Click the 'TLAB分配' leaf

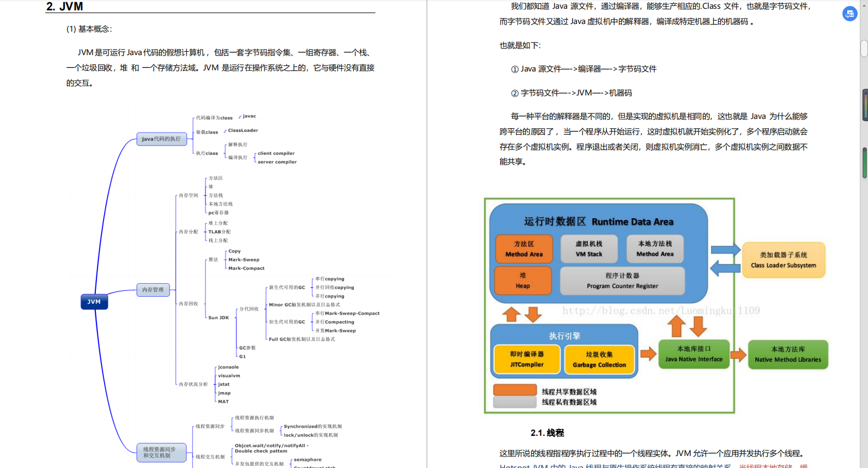220,232
